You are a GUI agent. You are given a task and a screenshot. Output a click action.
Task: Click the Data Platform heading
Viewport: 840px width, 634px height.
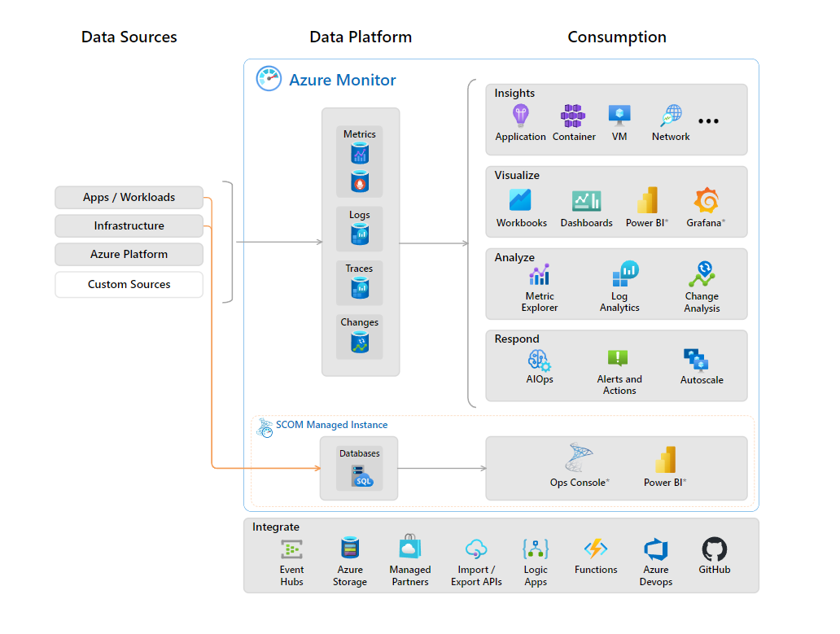pos(361,37)
